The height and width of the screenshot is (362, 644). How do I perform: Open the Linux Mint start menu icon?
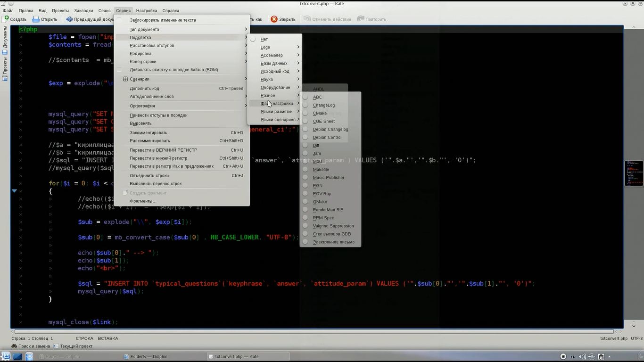coord(5,357)
